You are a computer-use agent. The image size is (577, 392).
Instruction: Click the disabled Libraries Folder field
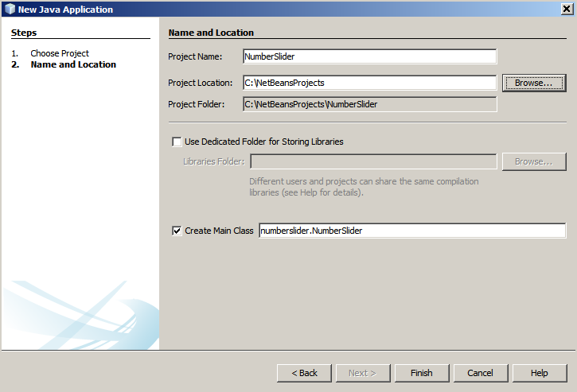tap(372, 161)
